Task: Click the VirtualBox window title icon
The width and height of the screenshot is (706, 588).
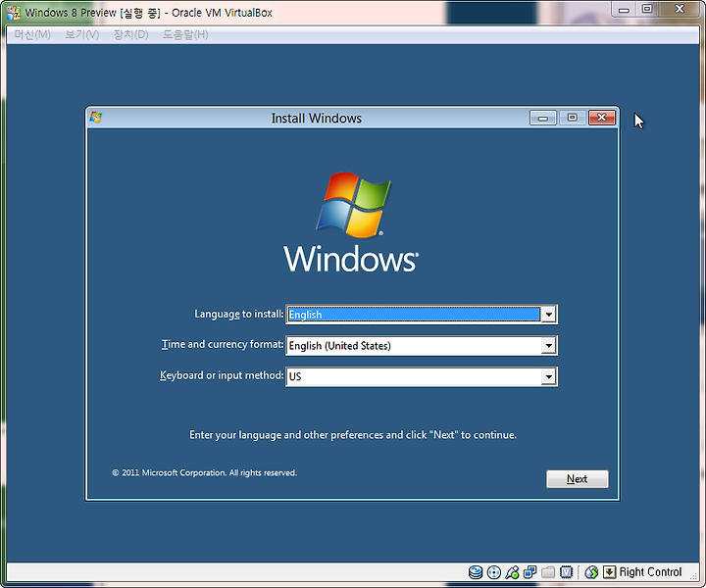Action: click(14, 13)
